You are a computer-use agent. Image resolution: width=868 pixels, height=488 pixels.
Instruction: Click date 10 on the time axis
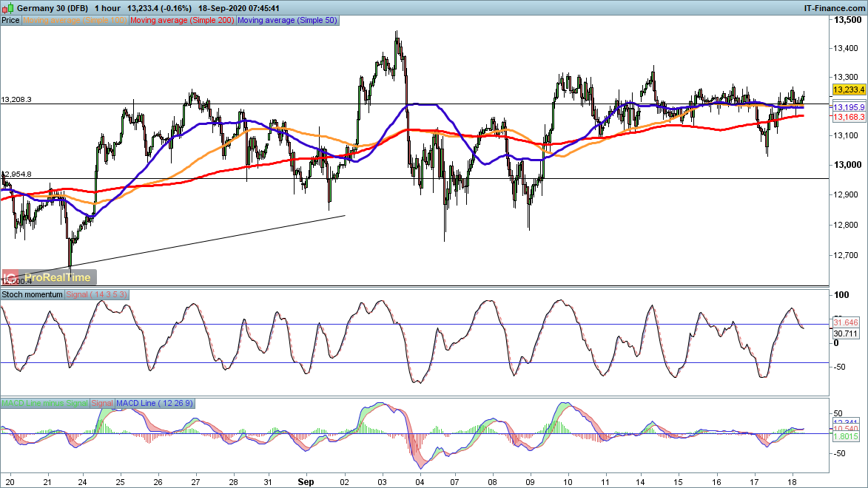click(x=568, y=482)
